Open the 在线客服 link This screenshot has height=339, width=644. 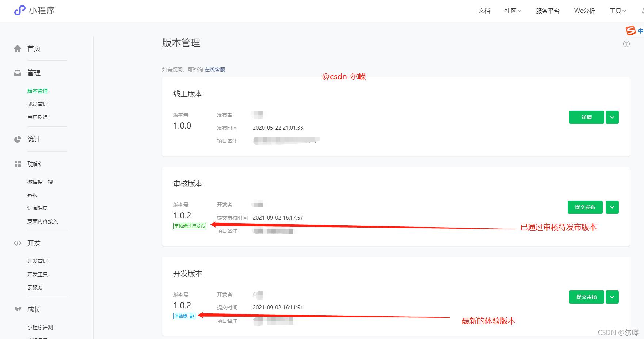(215, 69)
